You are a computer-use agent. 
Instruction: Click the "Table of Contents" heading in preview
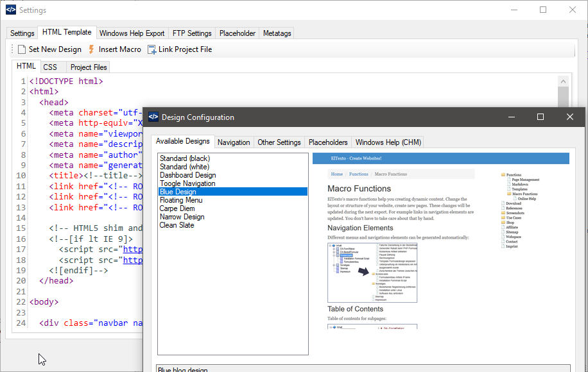pyautogui.click(x=355, y=309)
